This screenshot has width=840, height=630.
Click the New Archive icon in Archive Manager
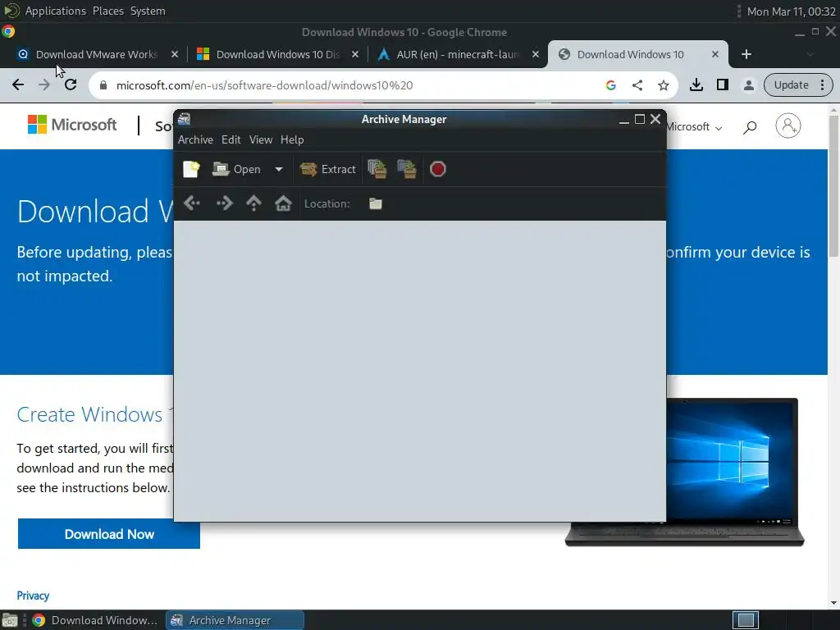(x=191, y=169)
